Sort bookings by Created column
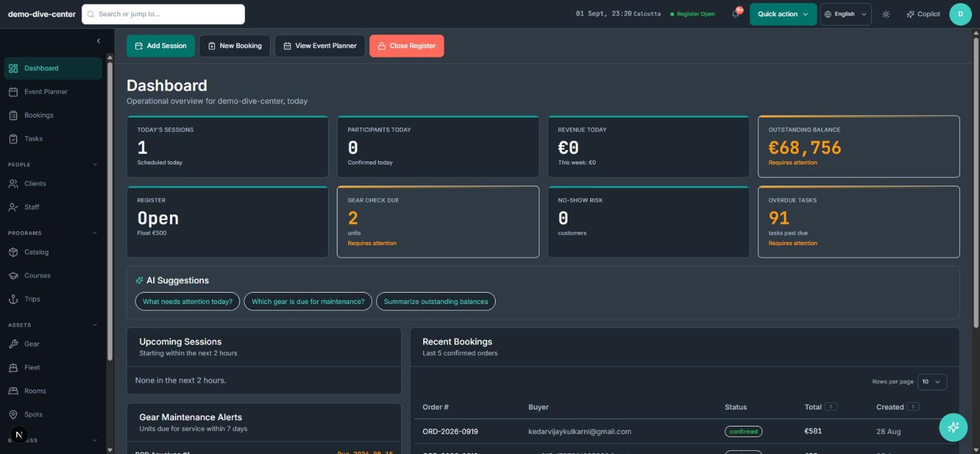 click(x=912, y=407)
